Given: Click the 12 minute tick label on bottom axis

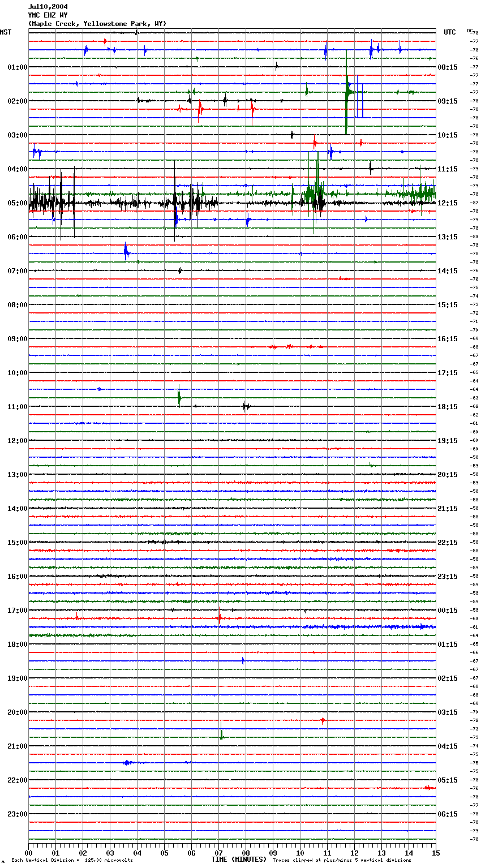Looking at the screenshot, I should click(x=354, y=853).
